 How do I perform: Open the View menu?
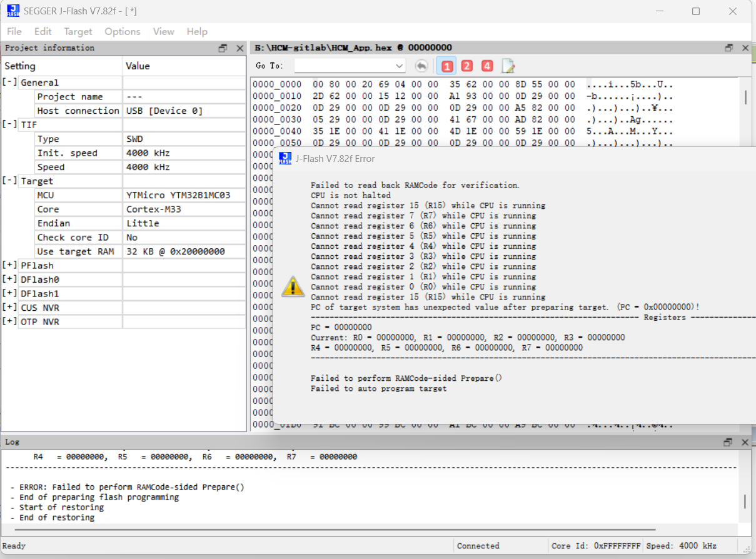tap(164, 31)
